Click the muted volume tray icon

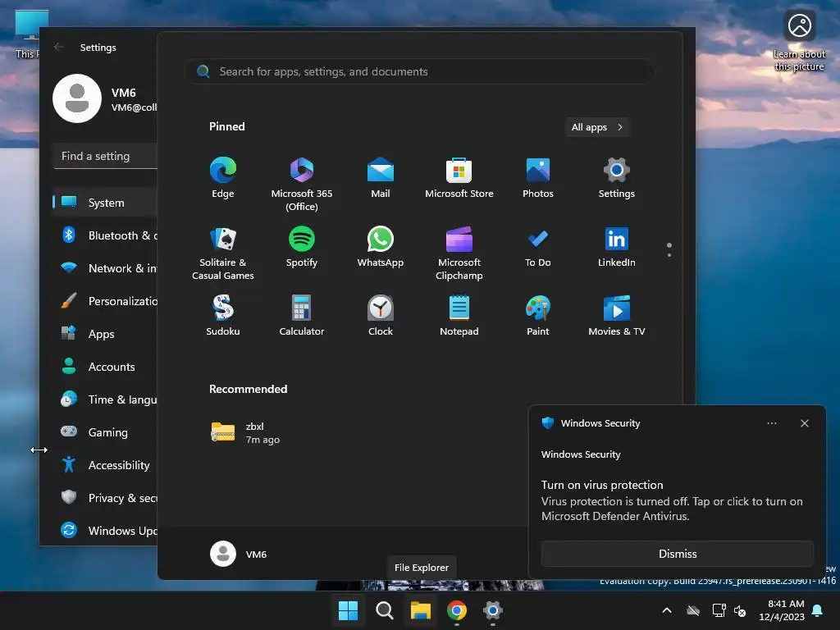(x=740, y=610)
